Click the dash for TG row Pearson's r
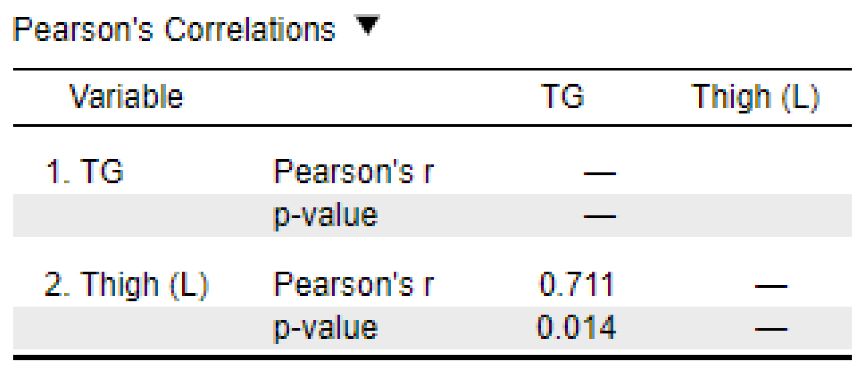 coord(599,174)
